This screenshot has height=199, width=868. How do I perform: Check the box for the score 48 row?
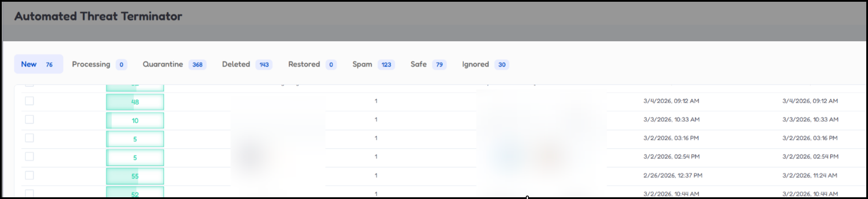(x=29, y=101)
